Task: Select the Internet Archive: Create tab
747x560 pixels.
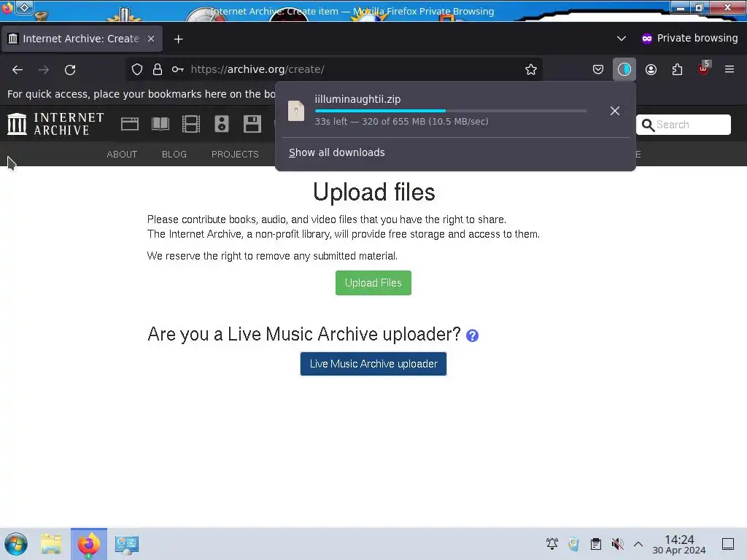Action: tap(82, 39)
